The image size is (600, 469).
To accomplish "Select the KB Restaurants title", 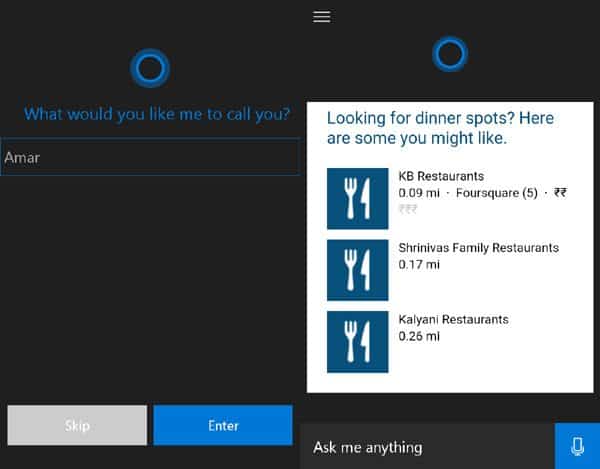I will coord(441,176).
